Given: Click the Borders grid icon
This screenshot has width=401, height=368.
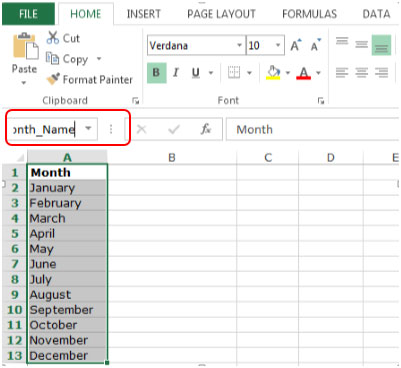Looking at the screenshot, I should [234, 72].
